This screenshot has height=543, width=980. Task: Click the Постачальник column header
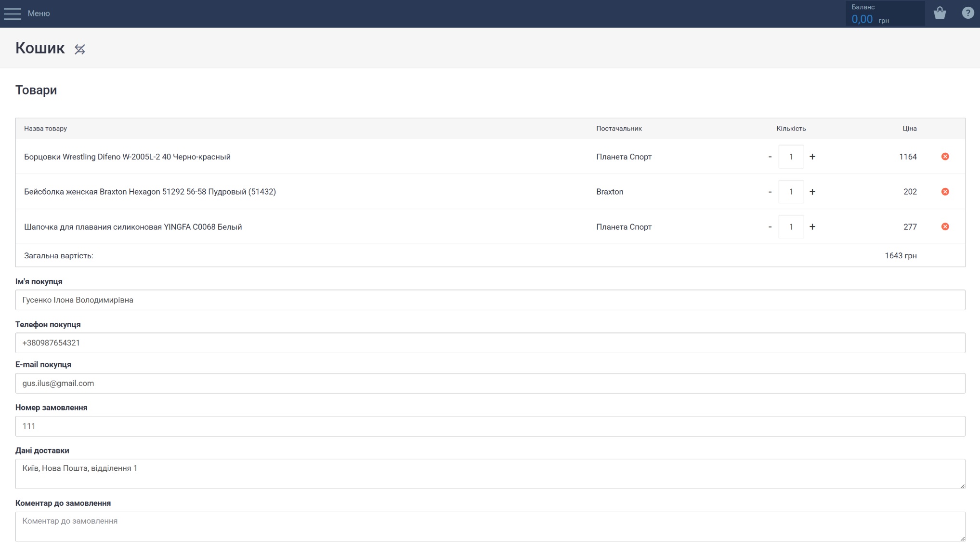[x=619, y=129]
